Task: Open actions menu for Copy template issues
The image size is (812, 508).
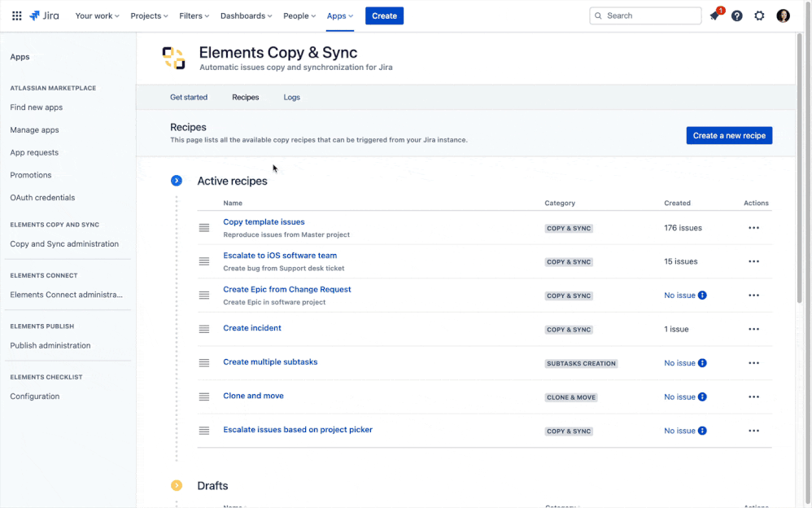Action: pos(753,228)
